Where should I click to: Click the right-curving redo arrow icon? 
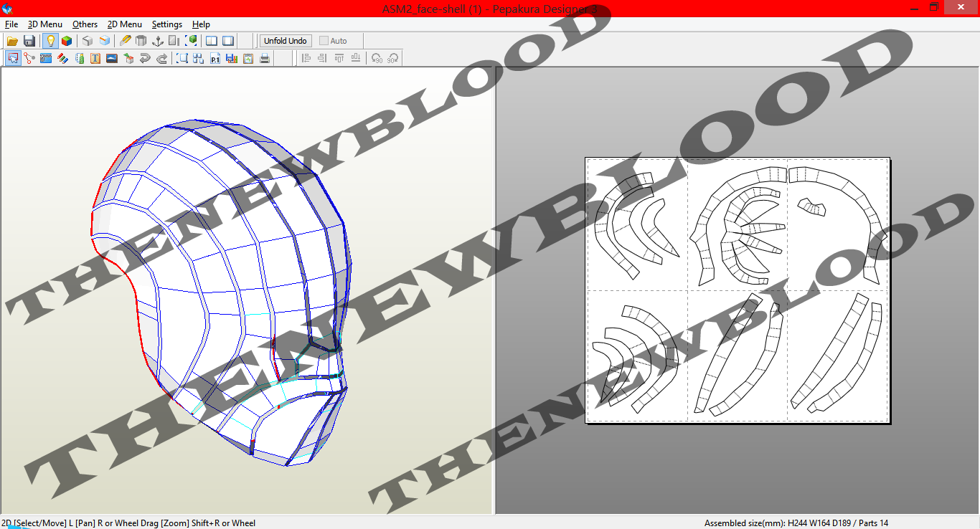161,58
